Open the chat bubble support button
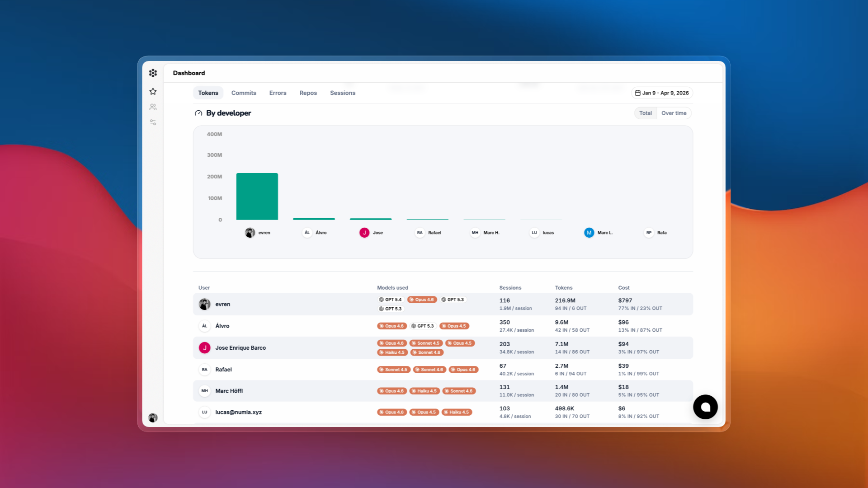The height and width of the screenshot is (488, 868). 705,407
